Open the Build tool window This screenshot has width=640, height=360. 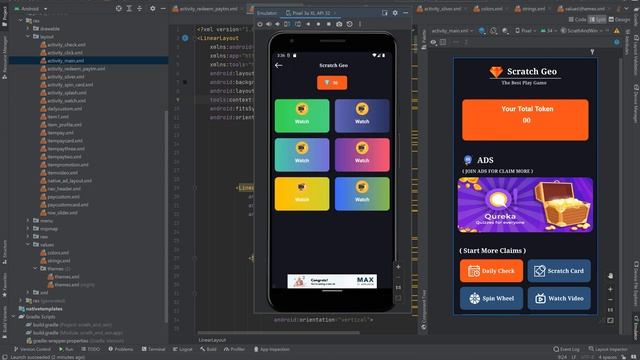(x=209, y=349)
